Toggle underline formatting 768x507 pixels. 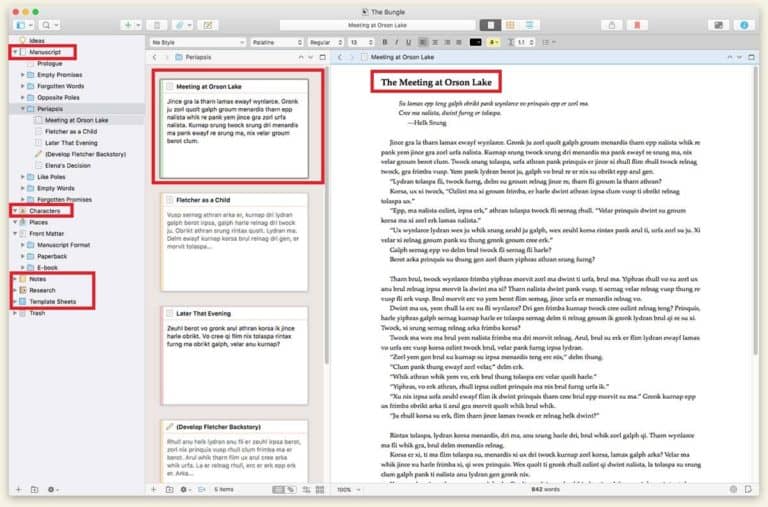click(x=408, y=43)
